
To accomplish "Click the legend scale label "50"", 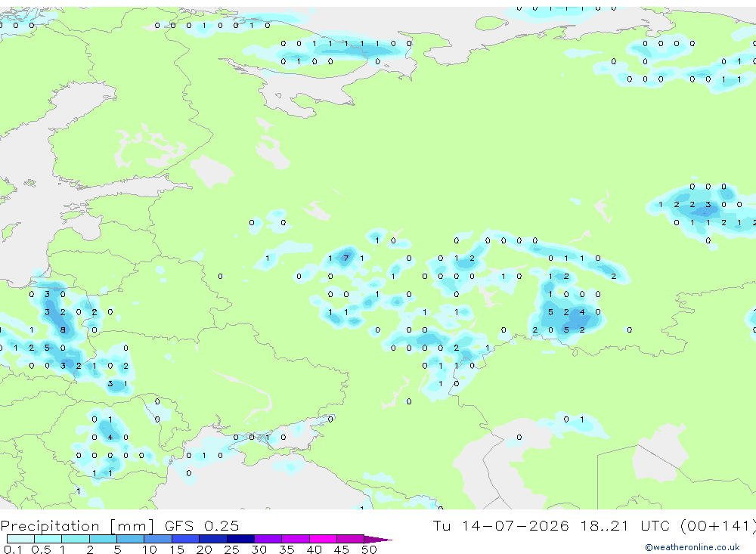I will click(x=369, y=549).
